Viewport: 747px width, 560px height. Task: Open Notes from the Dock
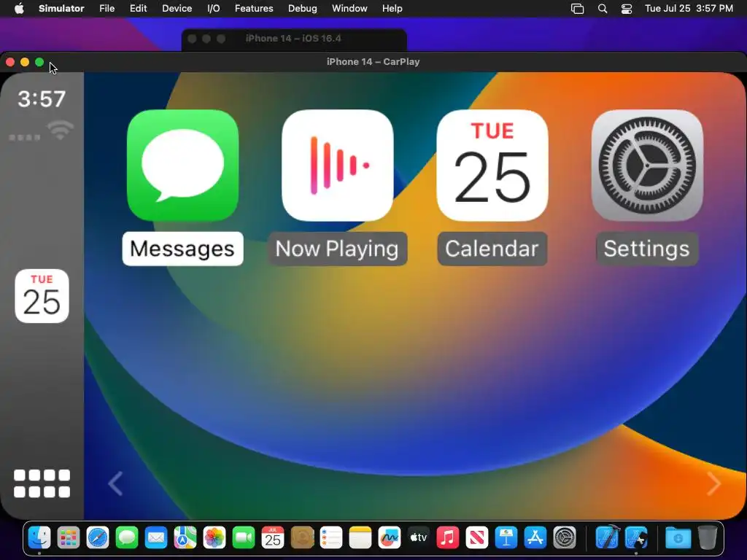(360, 537)
